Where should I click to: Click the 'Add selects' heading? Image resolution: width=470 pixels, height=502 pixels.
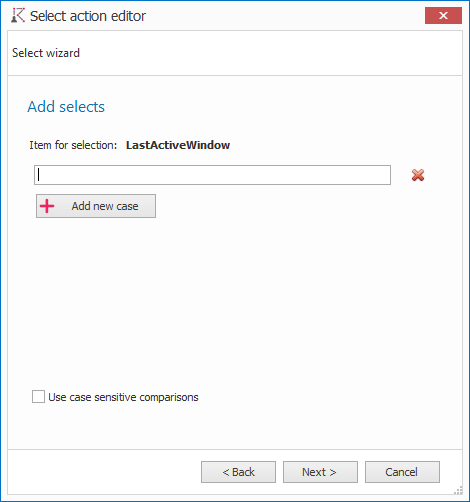tap(66, 107)
